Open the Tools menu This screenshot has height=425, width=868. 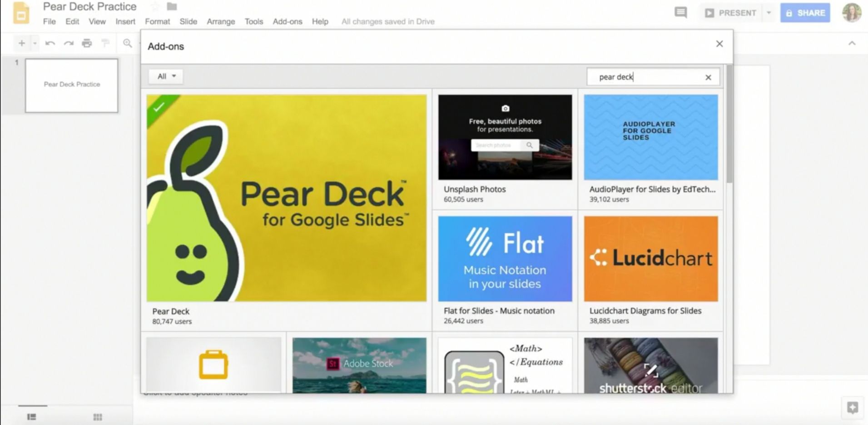[254, 21]
